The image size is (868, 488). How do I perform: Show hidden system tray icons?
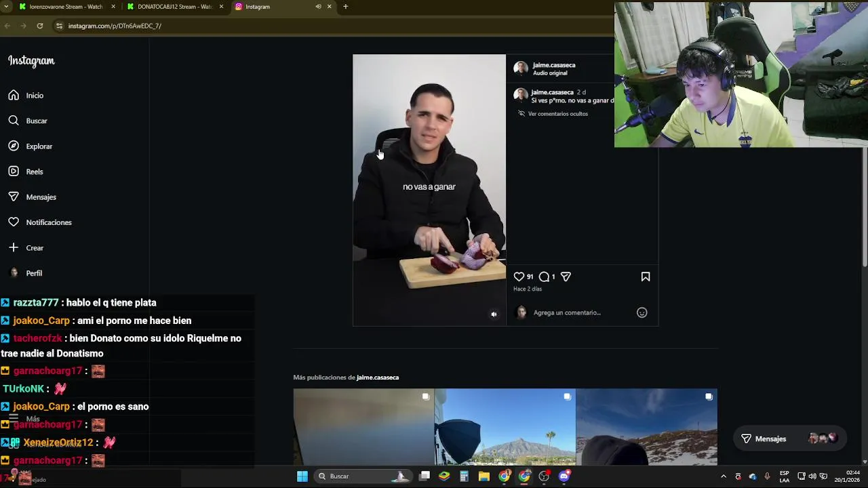click(x=724, y=476)
